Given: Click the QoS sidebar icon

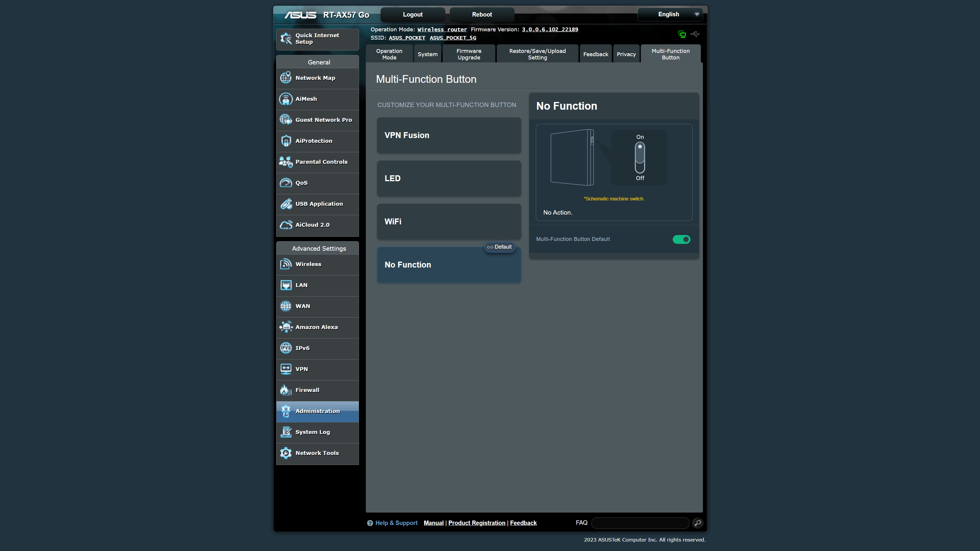Looking at the screenshot, I should 285,182.
